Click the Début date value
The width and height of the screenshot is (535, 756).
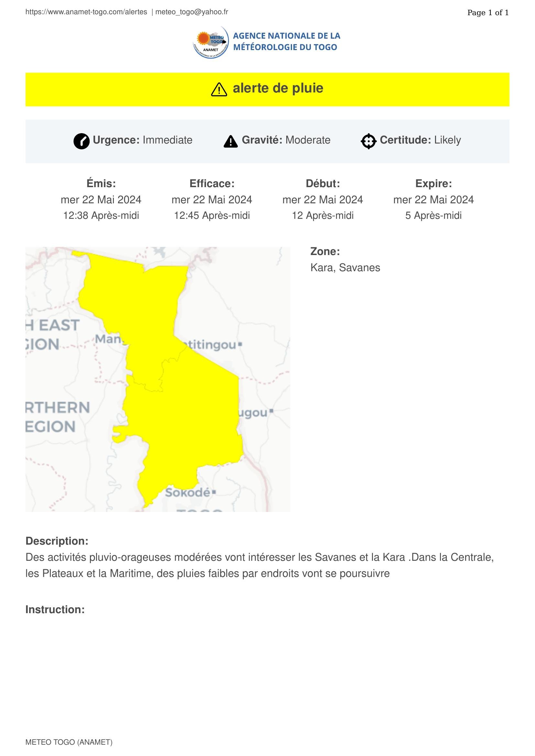point(322,199)
